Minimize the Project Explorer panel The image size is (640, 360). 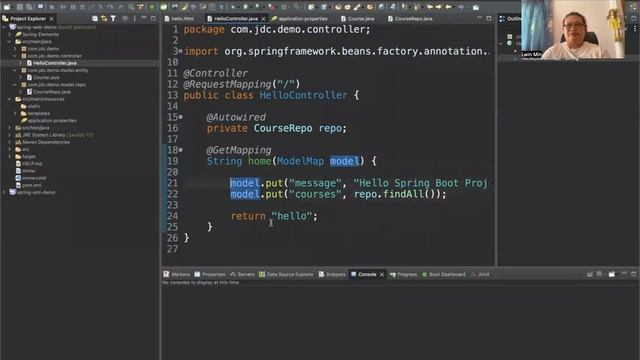pos(144,18)
